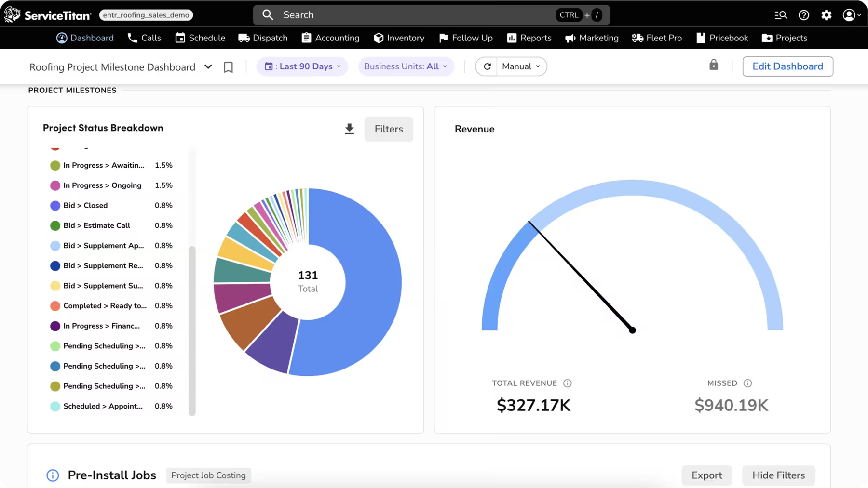Toggle 'In Progress > Ongoing' legend entry
Image resolution: width=868 pixels, height=488 pixels.
point(102,185)
